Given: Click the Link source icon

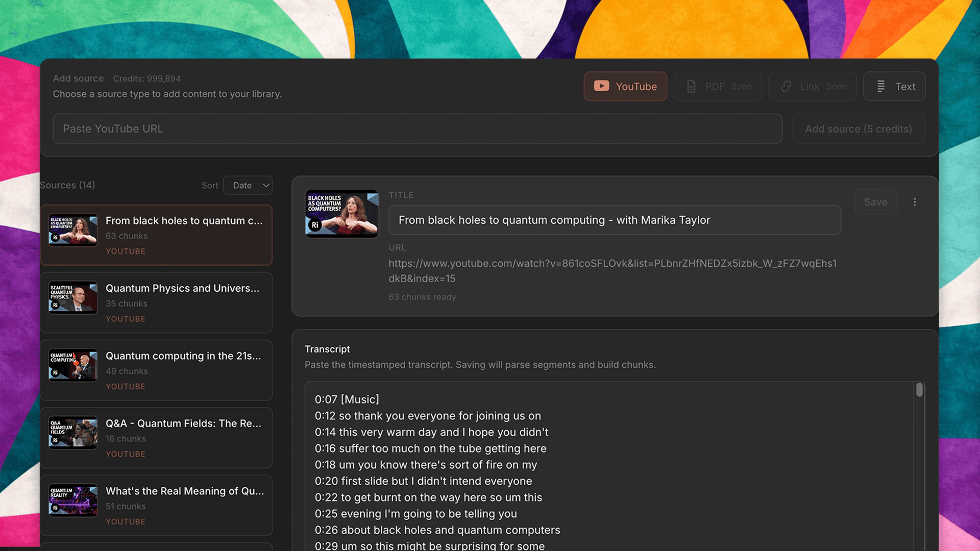Looking at the screenshot, I should click(x=786, y=86).
